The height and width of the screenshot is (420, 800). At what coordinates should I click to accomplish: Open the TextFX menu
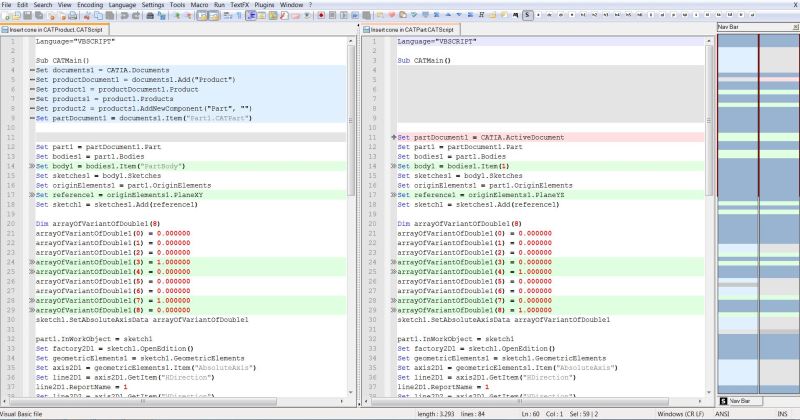(239, 5)
